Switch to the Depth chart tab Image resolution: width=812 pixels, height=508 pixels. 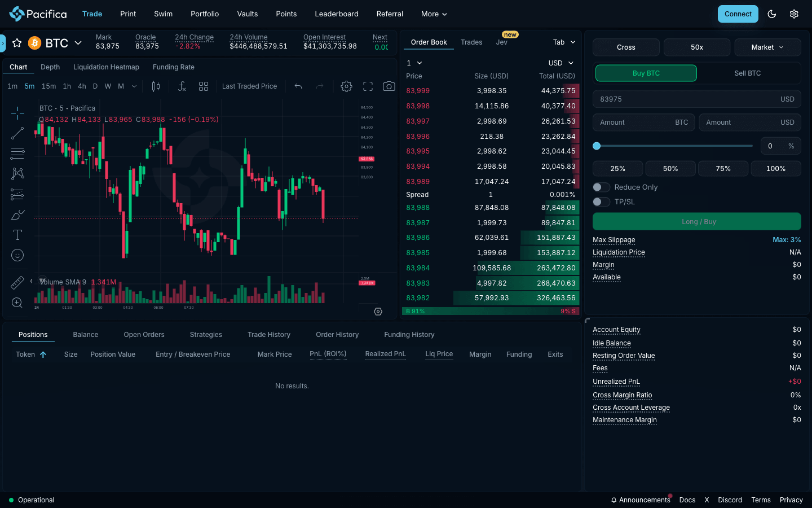click(x=50, y=67)
